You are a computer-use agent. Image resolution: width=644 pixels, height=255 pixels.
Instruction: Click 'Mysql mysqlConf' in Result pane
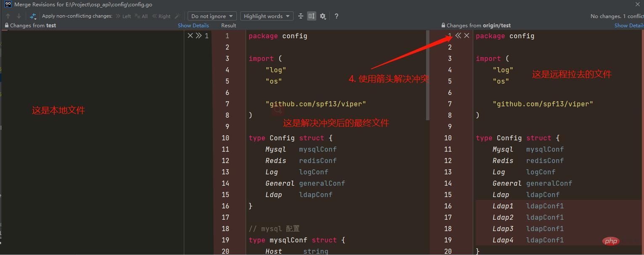[301, 149]
